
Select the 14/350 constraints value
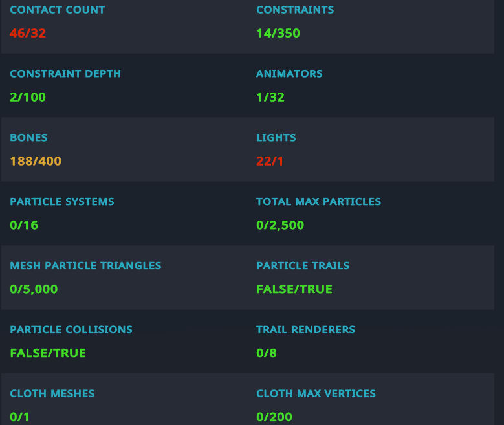click(278, 33)
